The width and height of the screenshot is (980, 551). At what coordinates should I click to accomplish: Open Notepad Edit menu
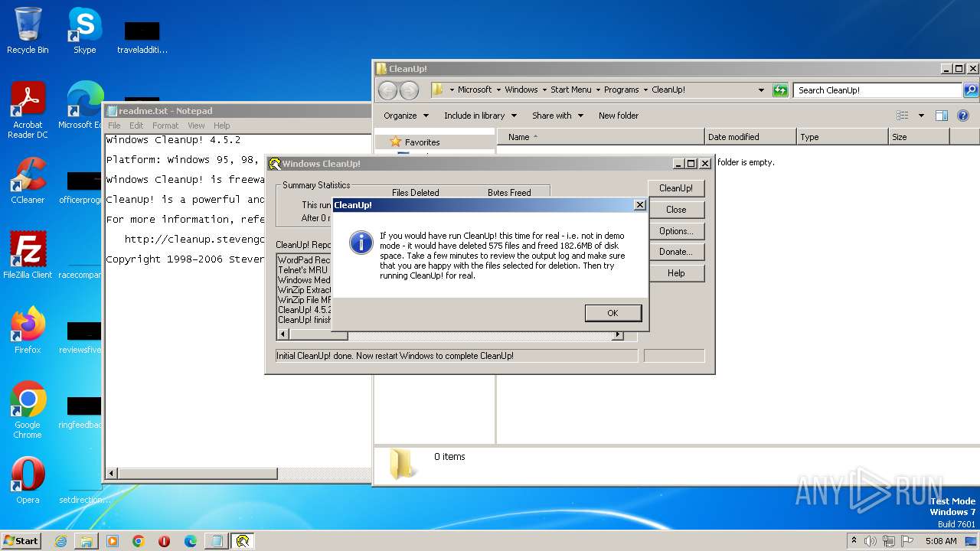(136, 126)
